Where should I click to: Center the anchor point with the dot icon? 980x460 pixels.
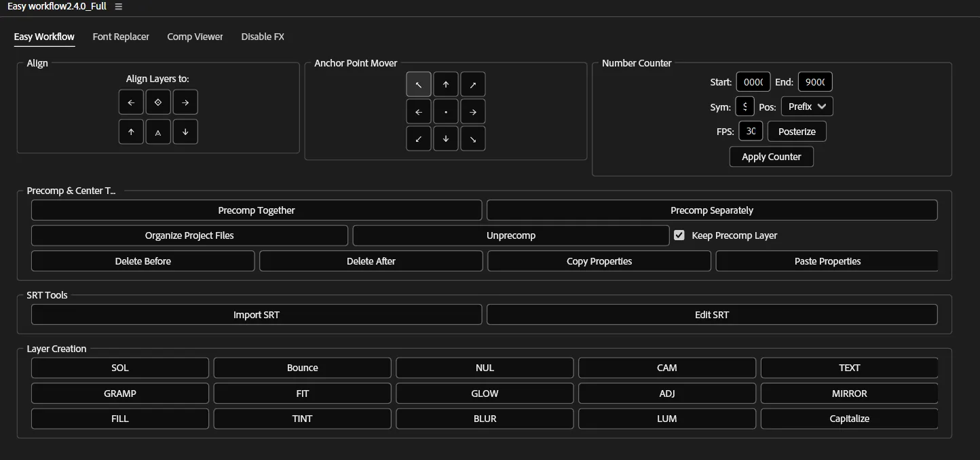(446, 111)
